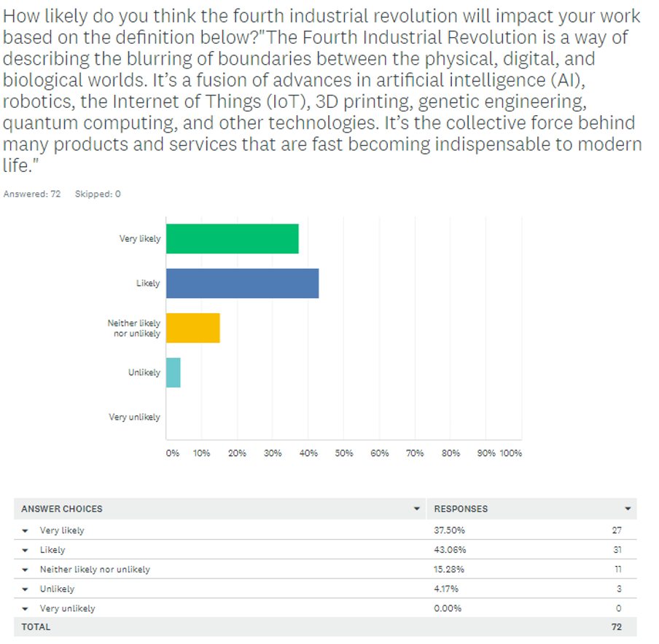Image resolution: width=659 pixels, height=644 pixels.
Task: Select the Very unlikely chart axis label
Action: (134, 417)
